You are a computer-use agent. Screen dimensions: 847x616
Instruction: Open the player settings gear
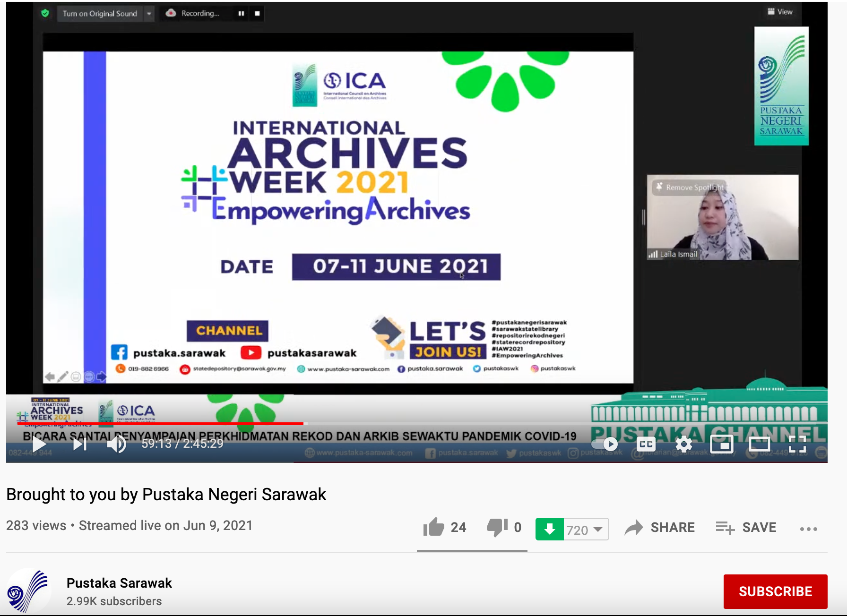click(x=683, y=444)
